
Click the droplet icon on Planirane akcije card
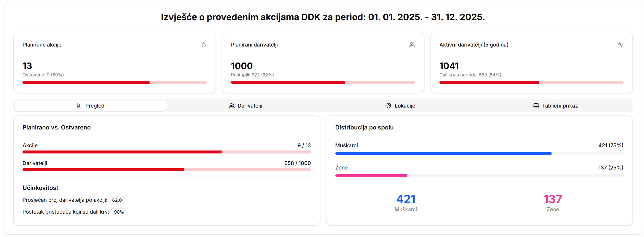204,45
